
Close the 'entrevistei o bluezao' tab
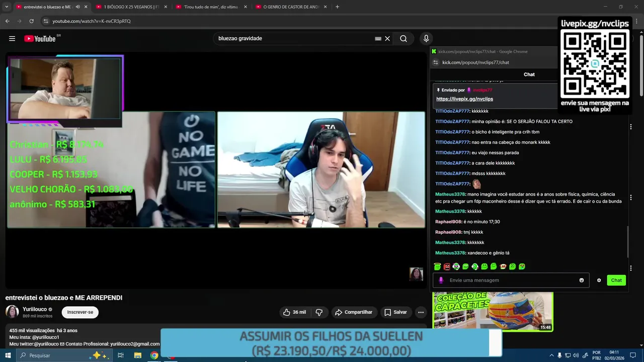(x=86, y=7)
